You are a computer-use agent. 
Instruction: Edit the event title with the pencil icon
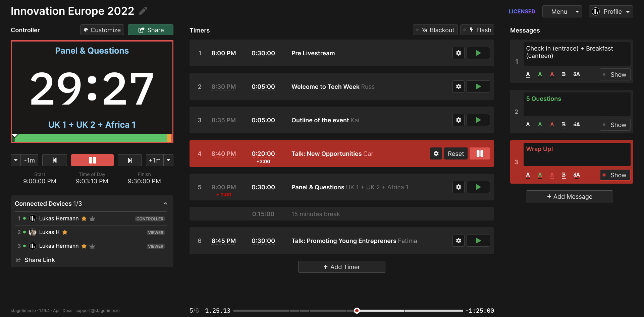[x=143, y=11]
